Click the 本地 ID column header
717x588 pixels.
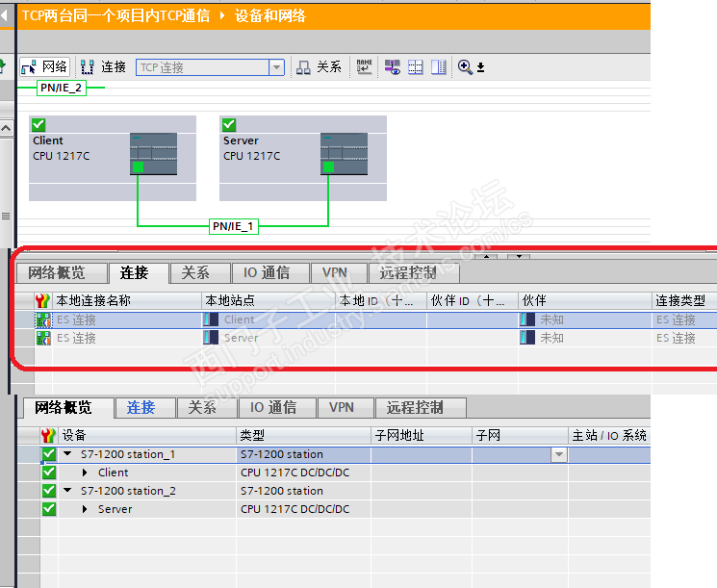(381, 300)
